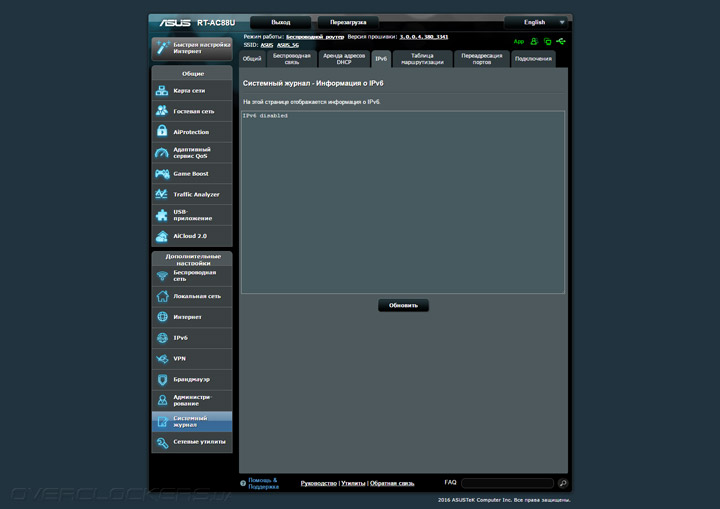Select the Firewall (Брандмауэр) shield icon

click(x=162, y=379)
